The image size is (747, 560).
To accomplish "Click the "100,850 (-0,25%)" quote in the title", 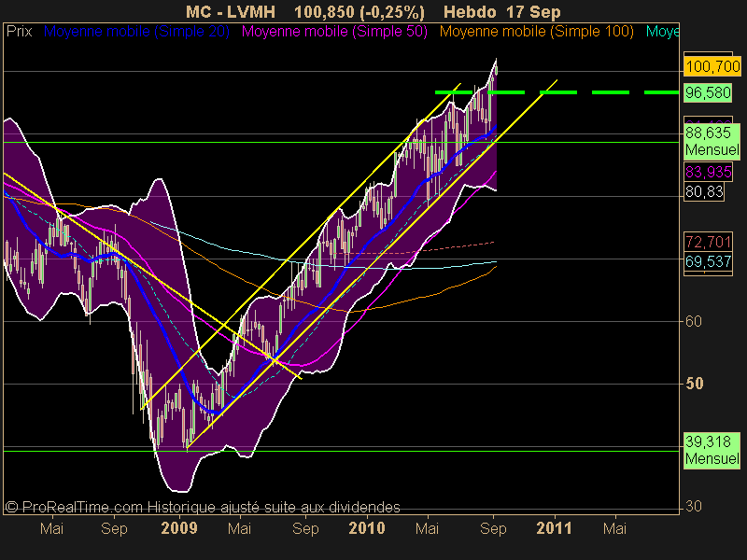I will 359,12.
